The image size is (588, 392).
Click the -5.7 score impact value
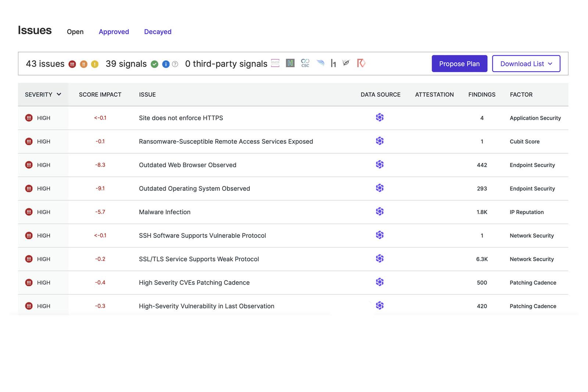tap(100, 212)
